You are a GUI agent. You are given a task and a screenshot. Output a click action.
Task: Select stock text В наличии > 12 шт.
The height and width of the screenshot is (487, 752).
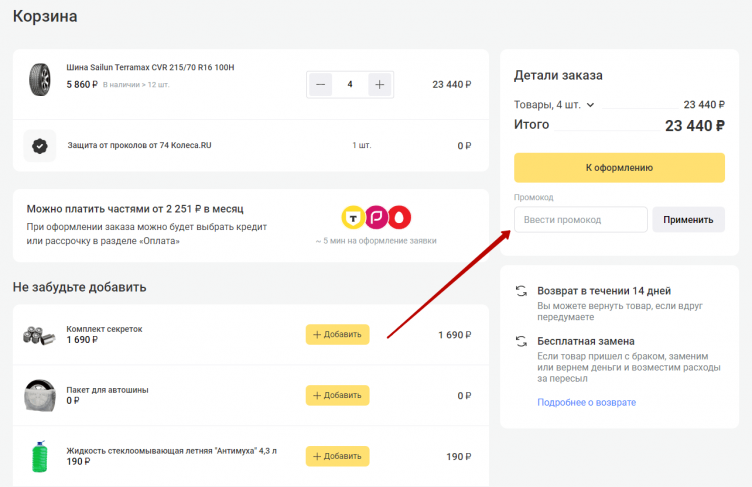(x=136, y=85)
